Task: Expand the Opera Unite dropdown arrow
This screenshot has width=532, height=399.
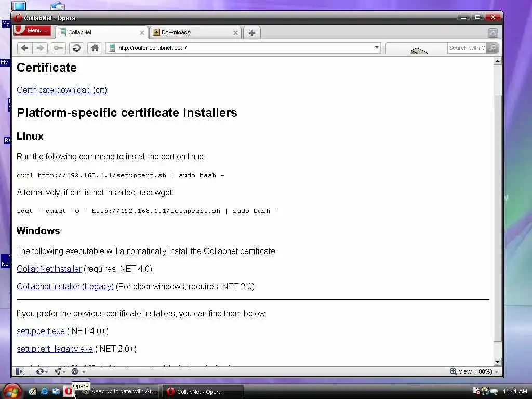Action: 64,372
